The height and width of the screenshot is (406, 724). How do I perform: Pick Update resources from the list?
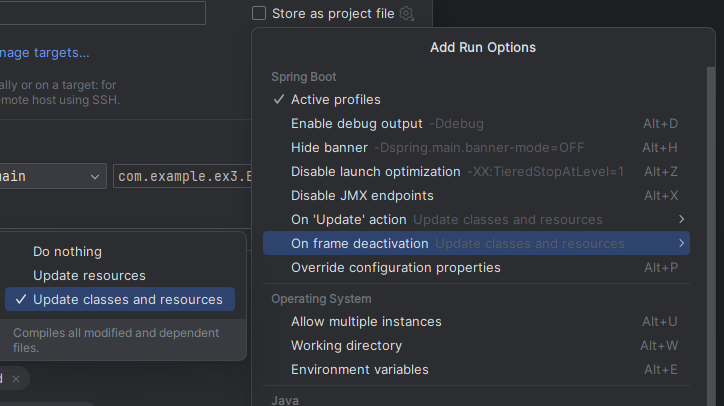pyautogui.click(x=89, y=276)
